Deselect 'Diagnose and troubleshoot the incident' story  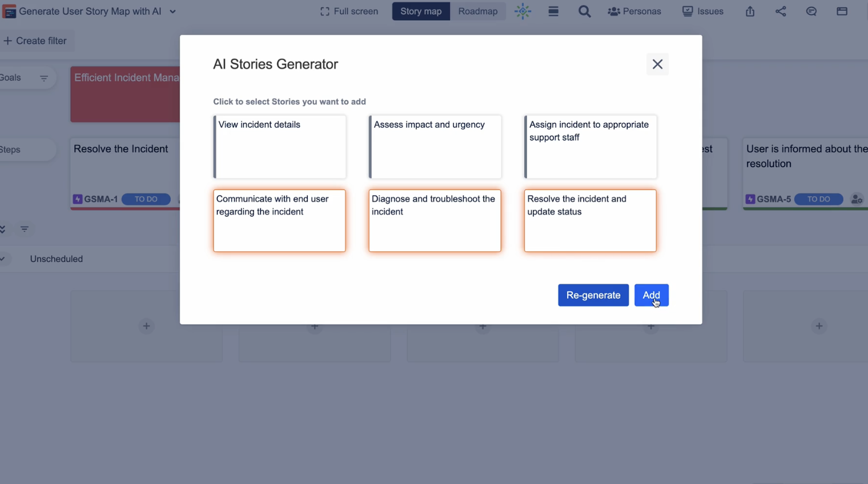[435, 221]
